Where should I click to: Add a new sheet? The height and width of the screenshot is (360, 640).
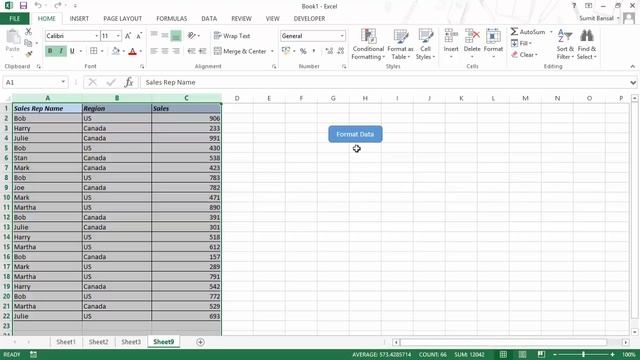coord(200,342)
